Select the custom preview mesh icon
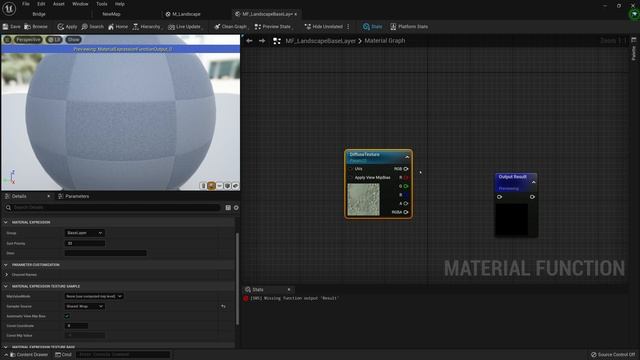640x360 pixels. pos(235,186)
